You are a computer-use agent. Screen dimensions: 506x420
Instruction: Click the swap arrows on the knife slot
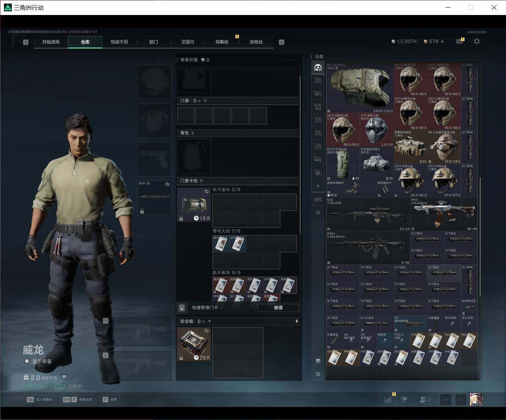point(167,184)
